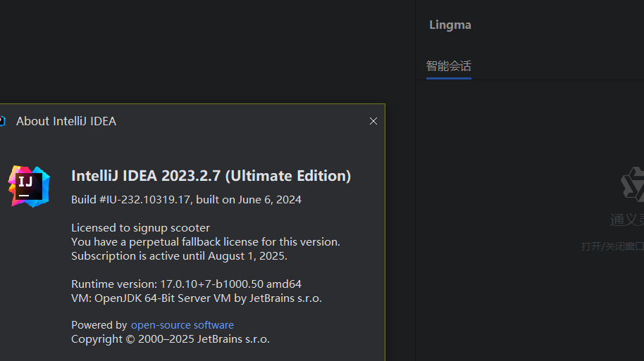This screenshot has height=361, width=644.
Task: Click the IntelliJ IDEA logo in About dialog
Action: tap(29, 186)
